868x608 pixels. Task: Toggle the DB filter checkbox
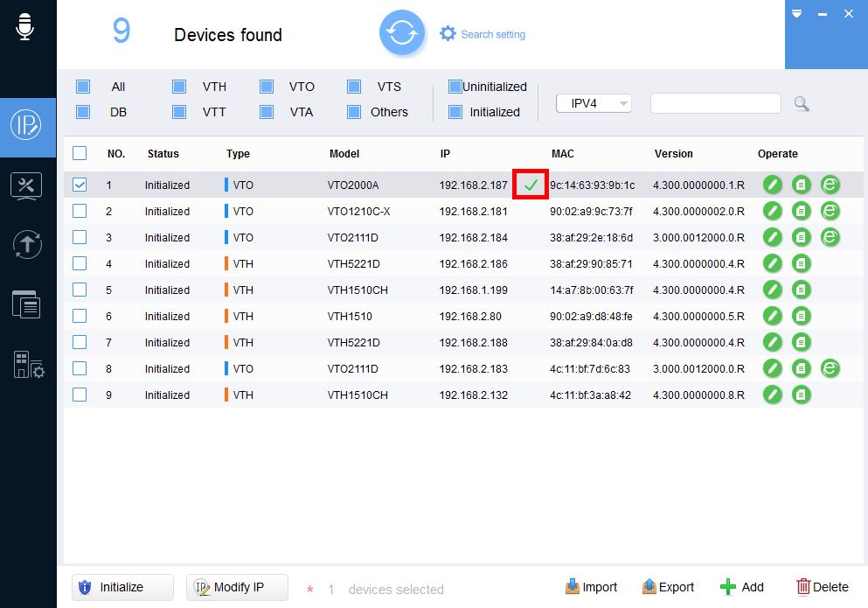[x=83, y=112]
